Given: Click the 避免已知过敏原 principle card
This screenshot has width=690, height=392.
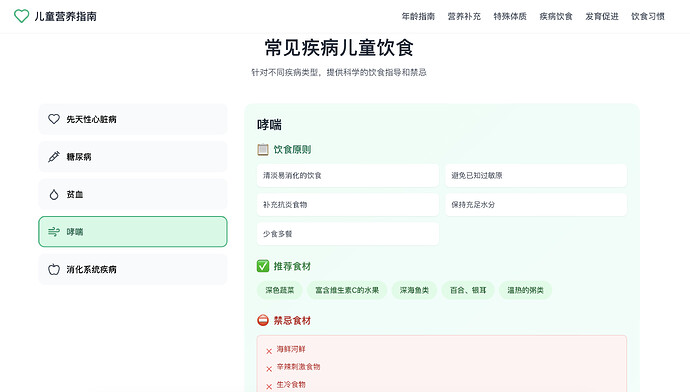Looking at the screenshot, I should pyautogui.click(x=536, y=176).
